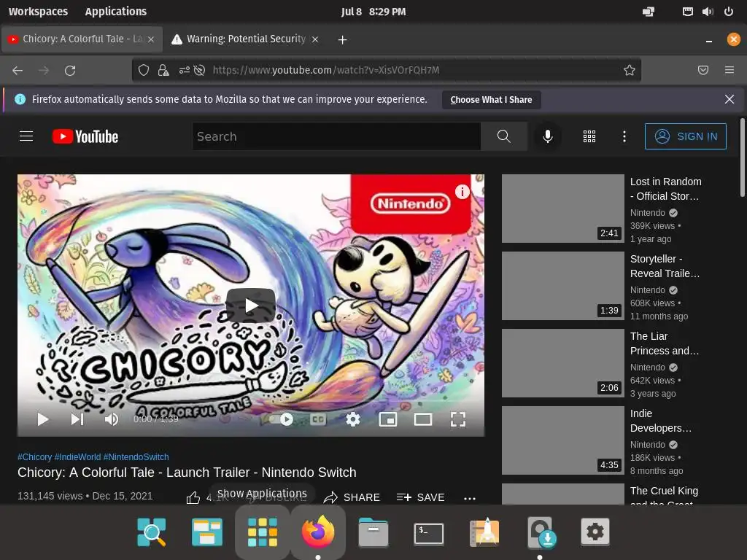Open the Pop!_Shop rocket icon in dock
The width and height of the screenshot is (747, 560).
[484, 532]
